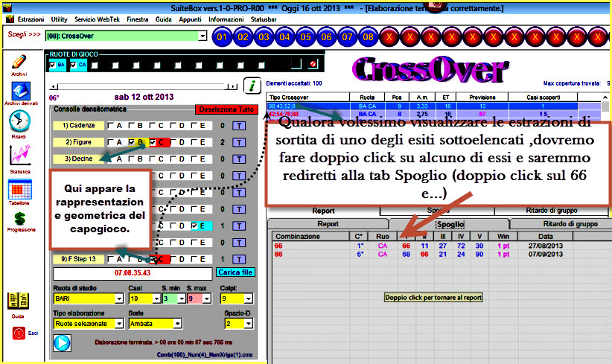Click the app icon in title bar
This screenshot has width=612, height=364.
7,7
